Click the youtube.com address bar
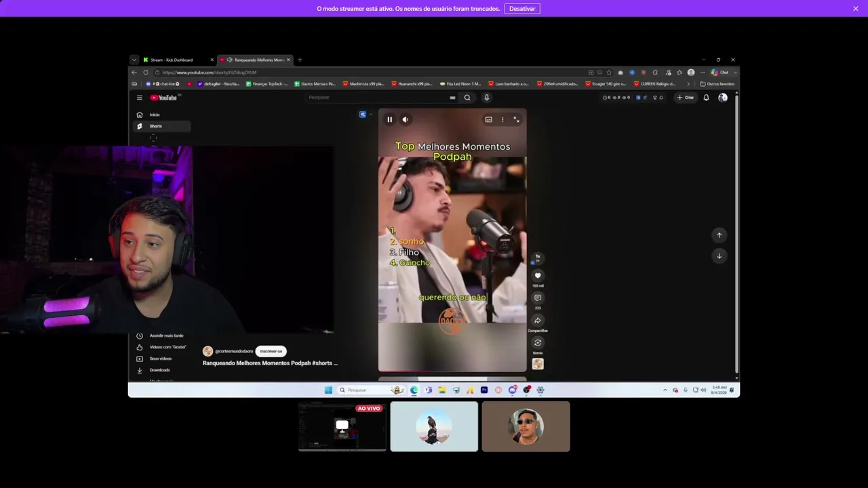Viewport: 868px width, 488px height. (x=370, y=73)
